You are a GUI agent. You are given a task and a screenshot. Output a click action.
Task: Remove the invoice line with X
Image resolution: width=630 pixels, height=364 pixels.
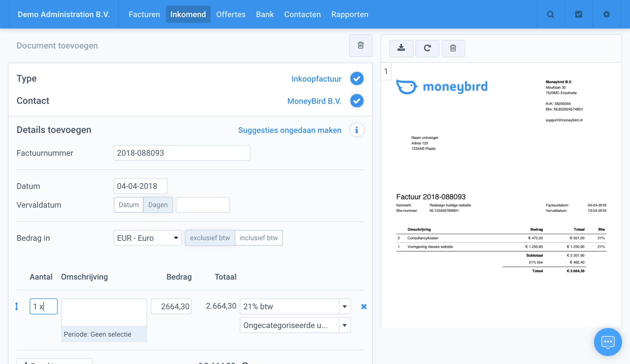364,307
